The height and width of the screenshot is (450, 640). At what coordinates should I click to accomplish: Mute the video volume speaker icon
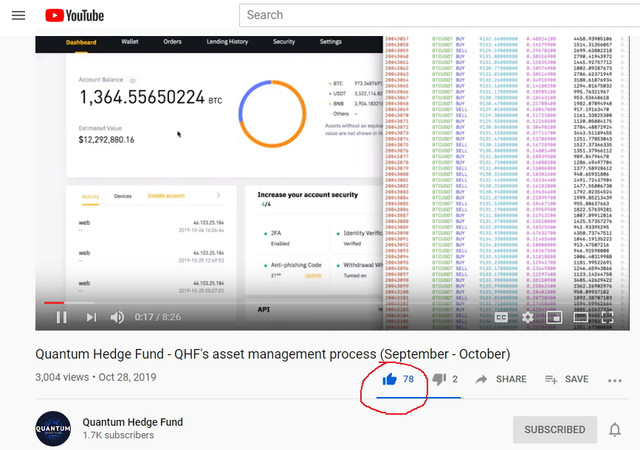[117, 317]
